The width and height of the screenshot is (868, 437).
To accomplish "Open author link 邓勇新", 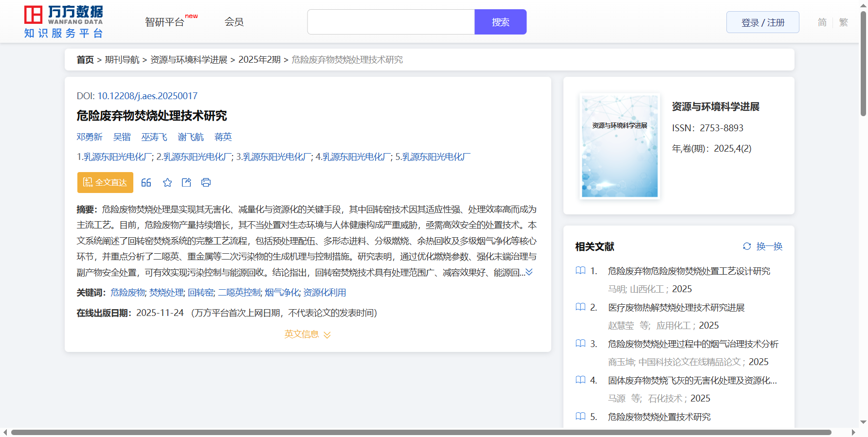I will click(90, 137).
